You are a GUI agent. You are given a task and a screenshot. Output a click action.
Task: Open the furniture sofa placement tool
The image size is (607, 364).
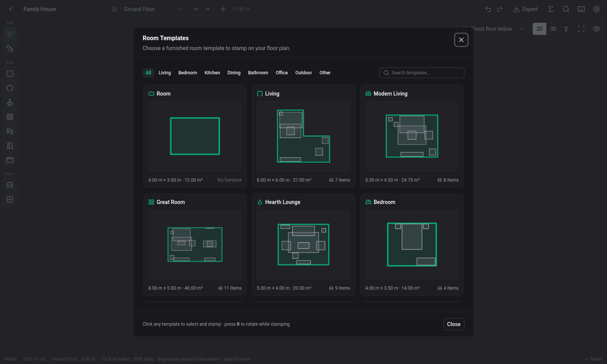(10, 185)
